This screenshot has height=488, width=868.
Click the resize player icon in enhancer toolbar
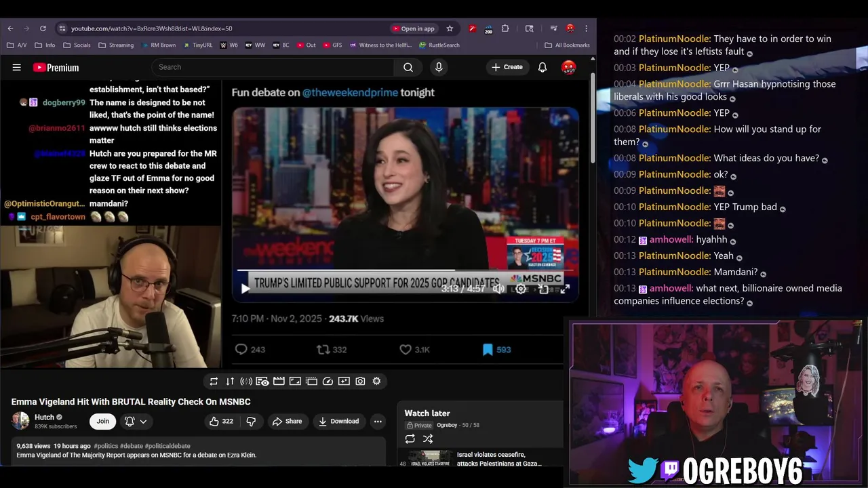click(x=295, y=382)
